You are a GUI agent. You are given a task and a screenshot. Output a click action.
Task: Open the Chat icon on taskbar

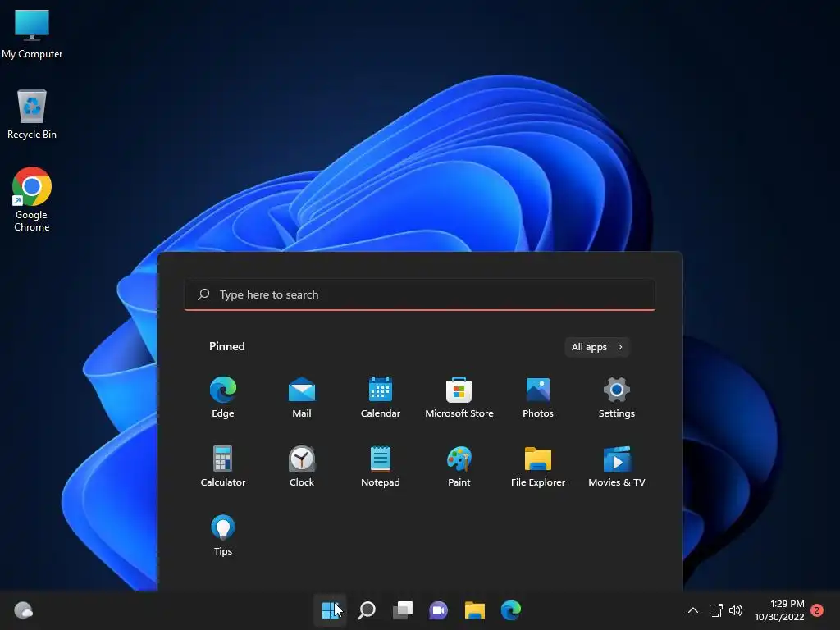tap(438, 610)
